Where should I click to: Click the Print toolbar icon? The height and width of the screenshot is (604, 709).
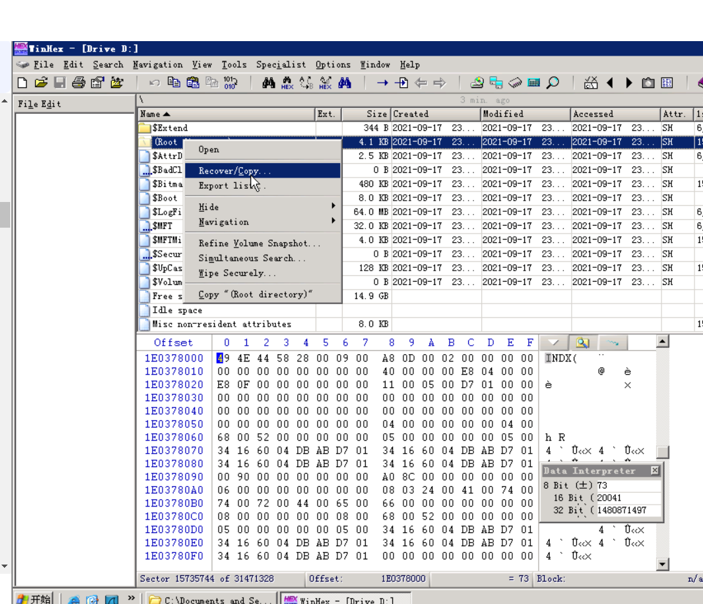(79, 83)
